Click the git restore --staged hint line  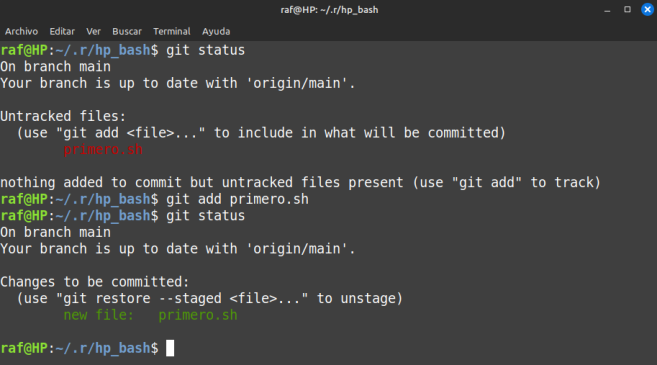click(210, 298)
